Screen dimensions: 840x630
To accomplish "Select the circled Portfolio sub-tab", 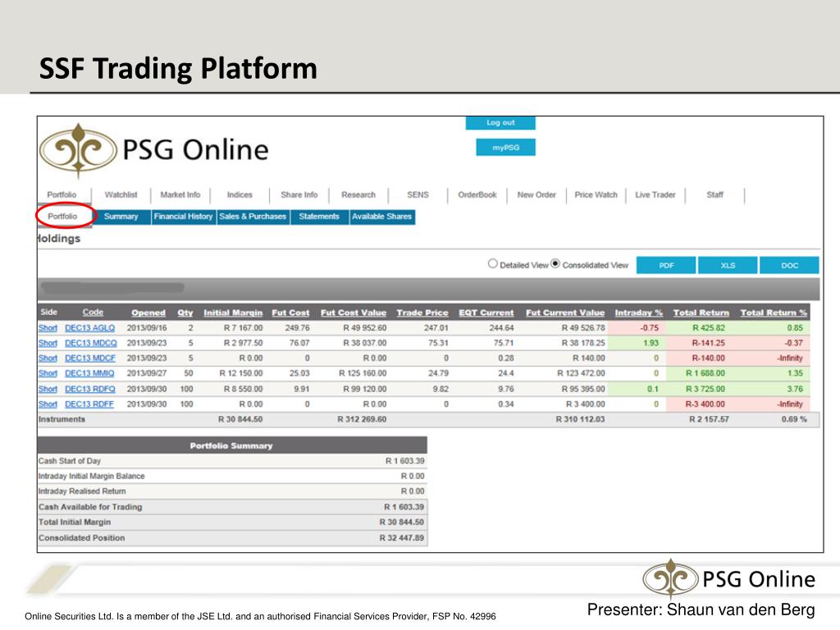I will click(62, 216).
